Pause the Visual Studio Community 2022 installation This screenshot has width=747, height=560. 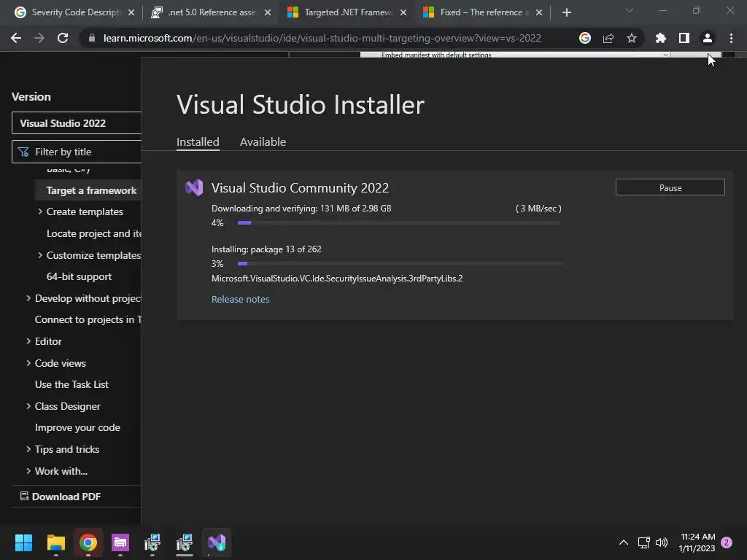click(x=670, y=187)
